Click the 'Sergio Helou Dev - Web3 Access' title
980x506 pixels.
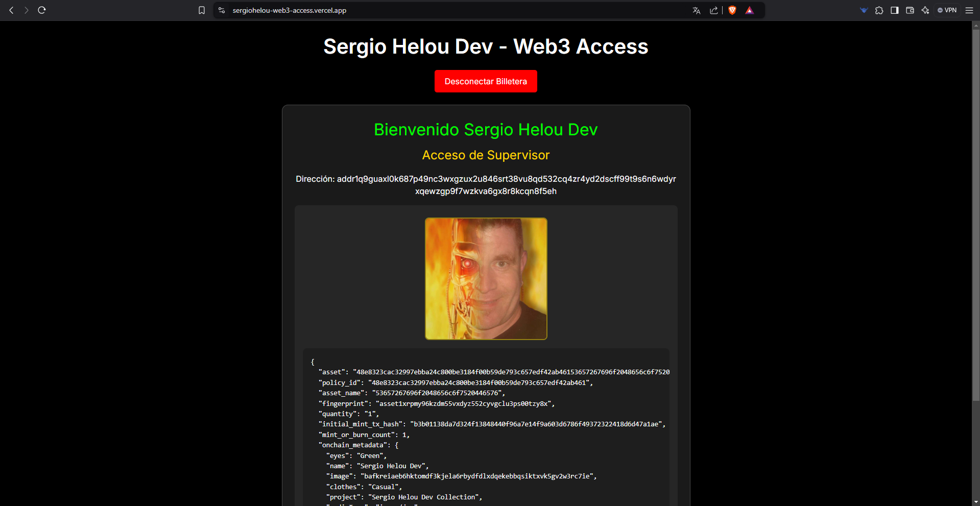(486, 46)
